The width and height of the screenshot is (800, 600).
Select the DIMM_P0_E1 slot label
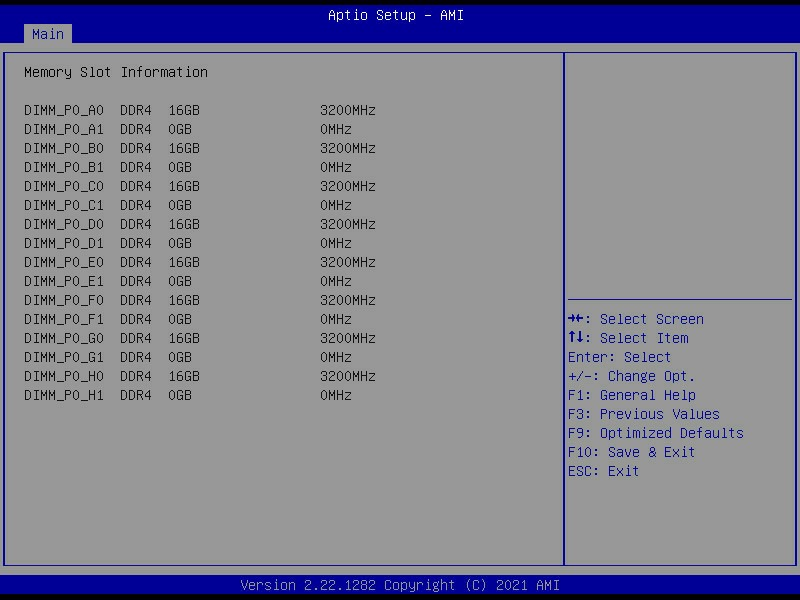tap(64, 281)
